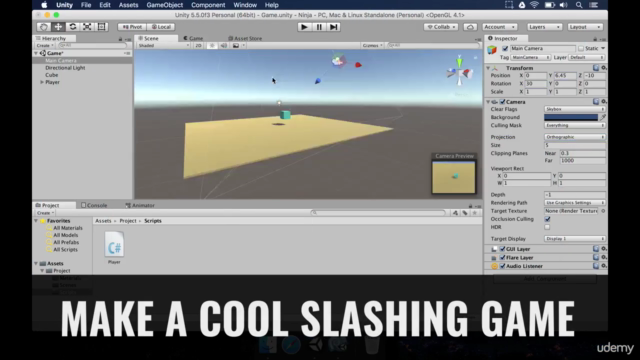Open the Layout dropdown in toolbar
This screenshot has width=640, height=360.
[x=585, y=27]
